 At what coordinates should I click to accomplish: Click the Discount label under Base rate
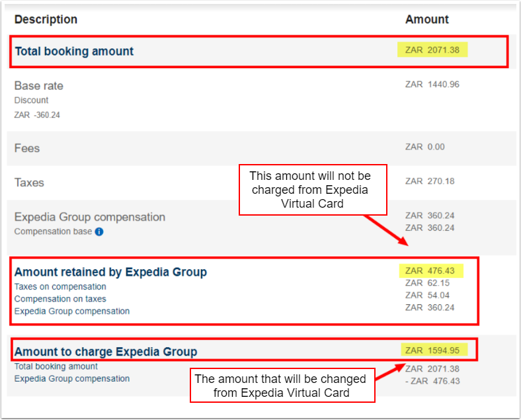[x=31, y=100]
